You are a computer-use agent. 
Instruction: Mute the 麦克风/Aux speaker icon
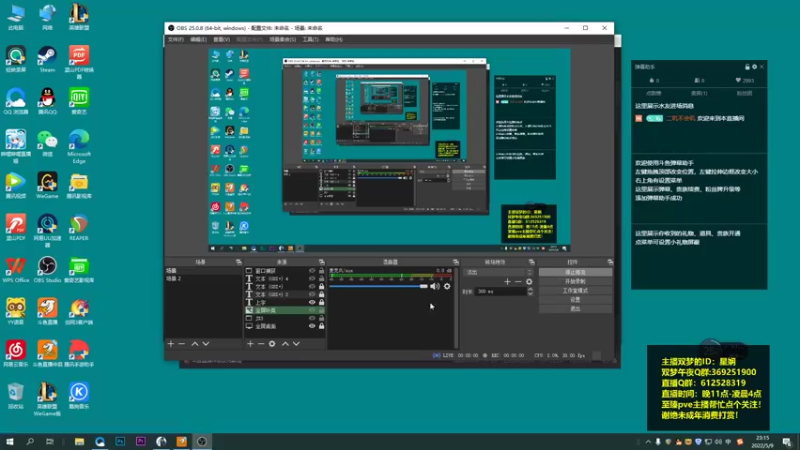click(x=435, y=287)
